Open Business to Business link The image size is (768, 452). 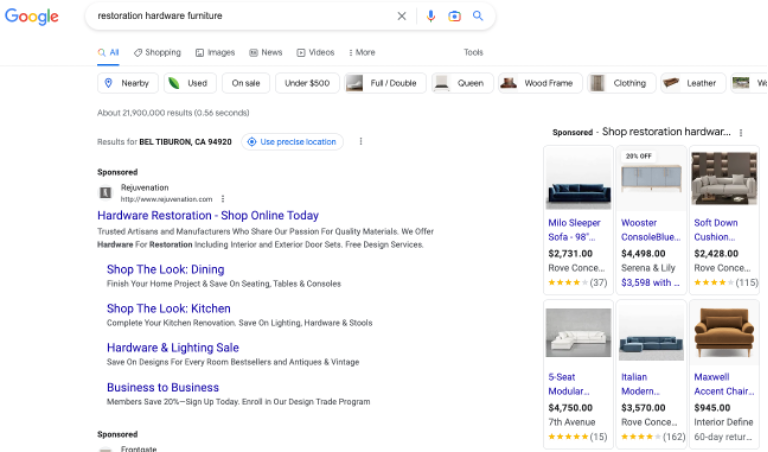coord(163,387)
